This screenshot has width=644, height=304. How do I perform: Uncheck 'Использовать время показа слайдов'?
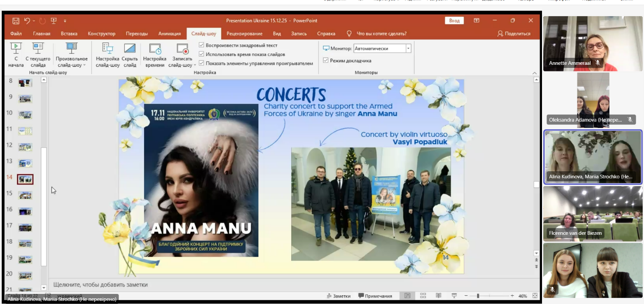tap(201, 54)
